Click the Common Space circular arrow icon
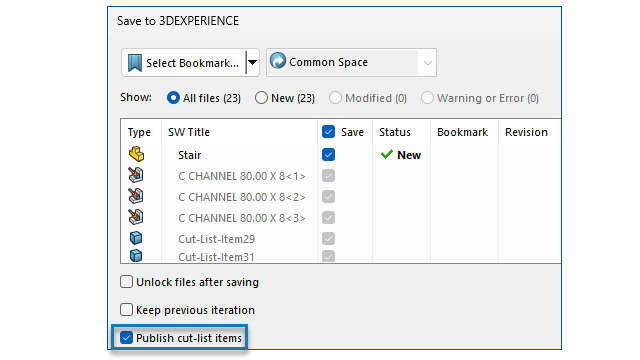 click(x=278, y=61)
